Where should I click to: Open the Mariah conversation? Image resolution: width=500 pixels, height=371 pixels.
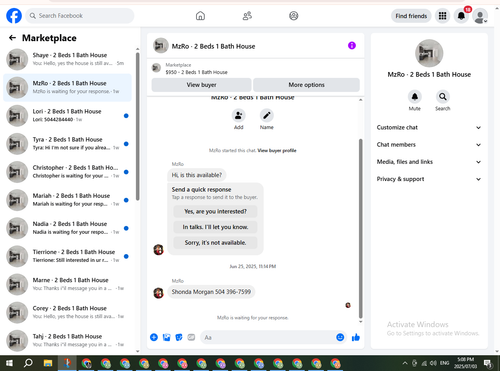point(68,200)
